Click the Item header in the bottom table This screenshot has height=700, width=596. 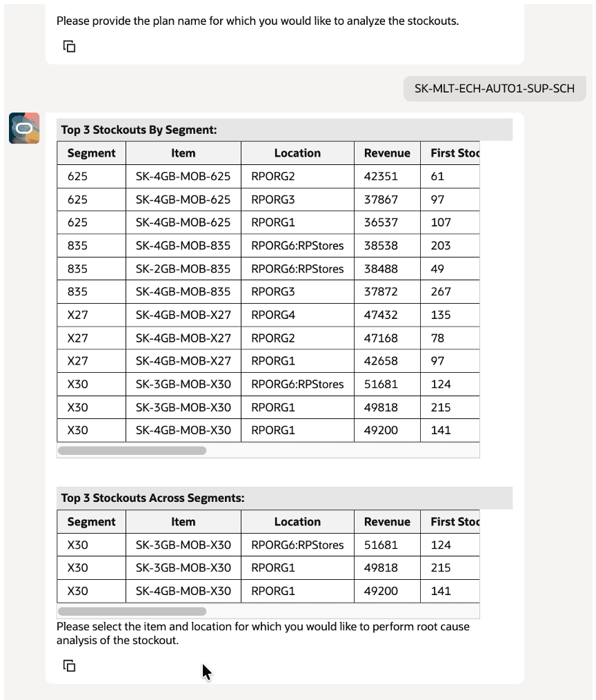tap(183, 521)
